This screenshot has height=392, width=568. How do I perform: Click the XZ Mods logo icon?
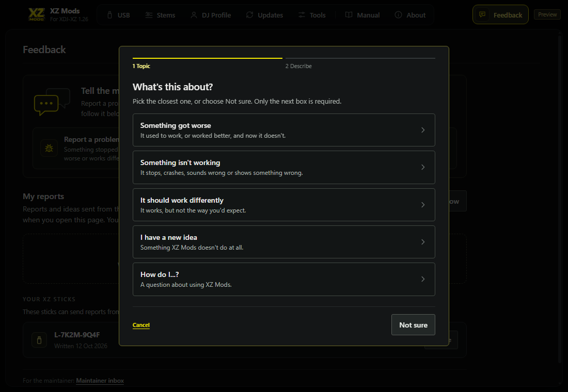click(x=37, y=14)
